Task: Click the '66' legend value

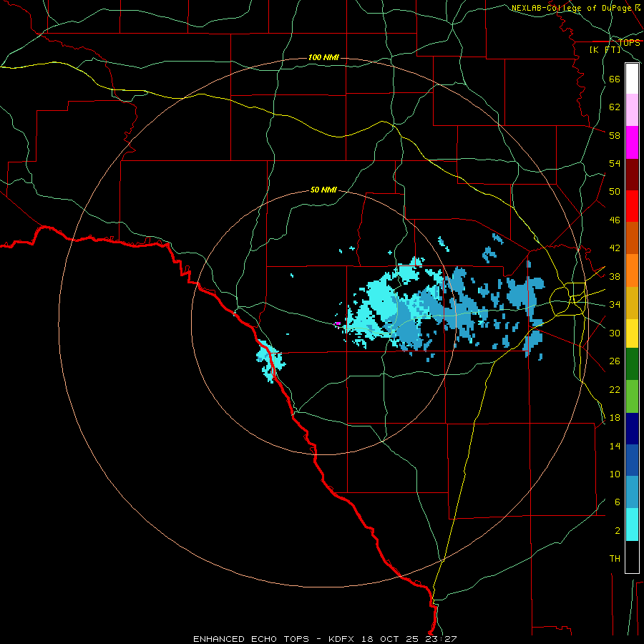Action: tap(615, 79)
